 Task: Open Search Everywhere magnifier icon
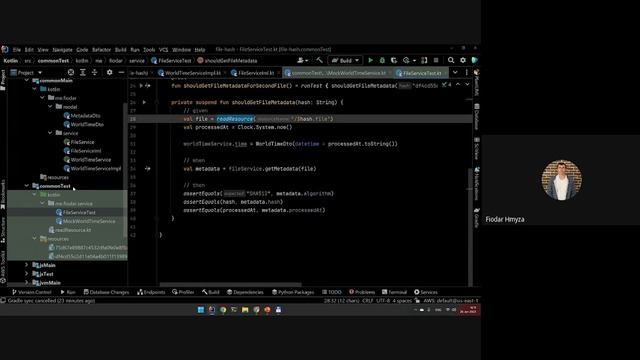pos(451,60)
